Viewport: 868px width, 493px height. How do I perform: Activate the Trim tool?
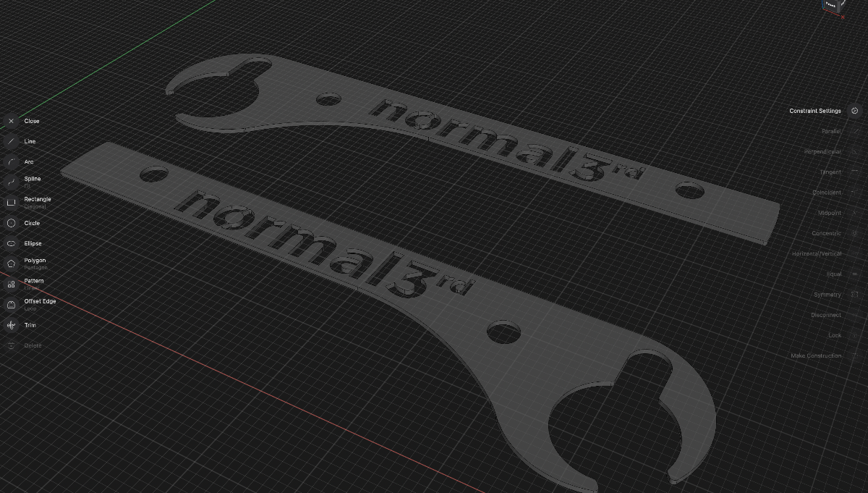12,326
